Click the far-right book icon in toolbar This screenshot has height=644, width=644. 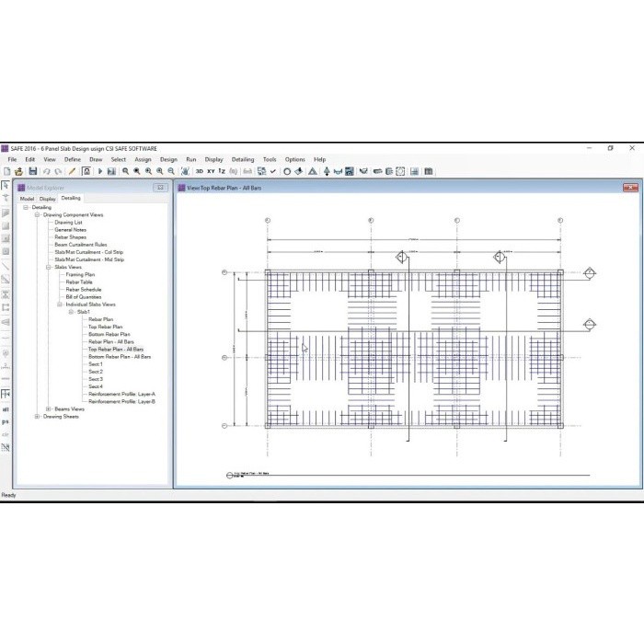(429, 171)
